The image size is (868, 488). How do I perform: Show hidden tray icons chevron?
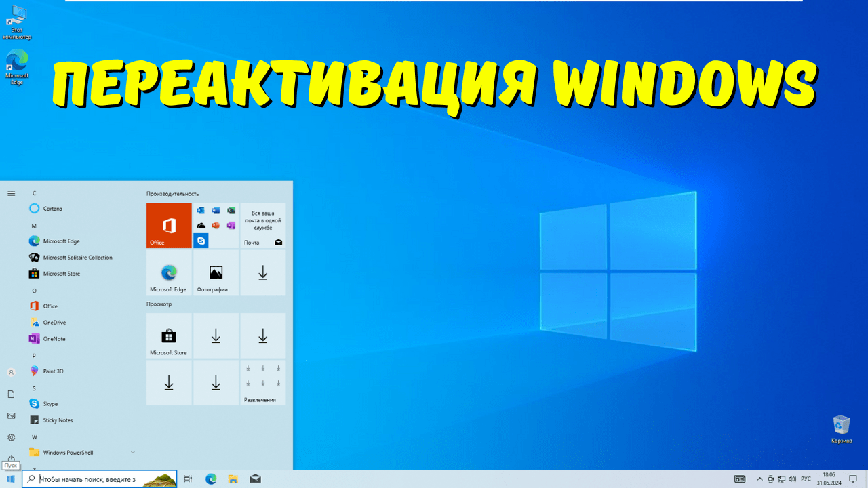point(759,479)
